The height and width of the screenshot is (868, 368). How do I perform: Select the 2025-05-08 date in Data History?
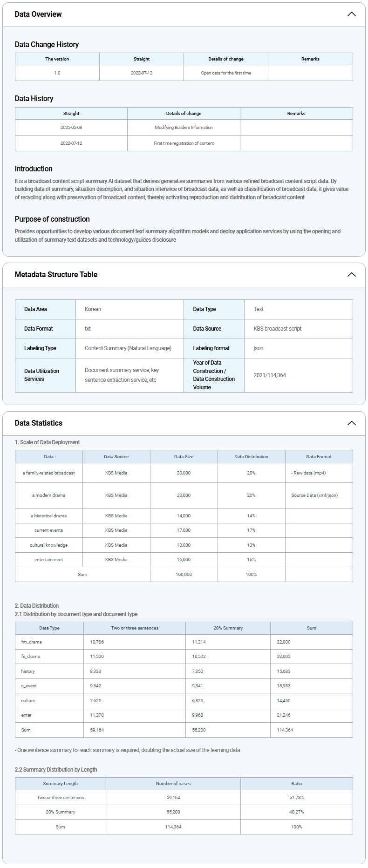click(x=71, y=127)
